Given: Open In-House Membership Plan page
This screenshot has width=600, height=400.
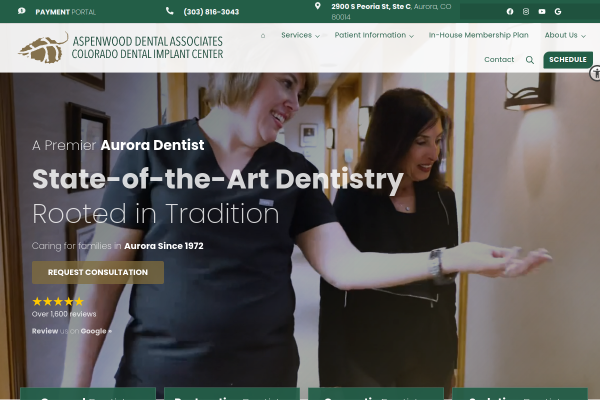Looking at the screenshot, I should pyautogui.click(x=478, y=35).
